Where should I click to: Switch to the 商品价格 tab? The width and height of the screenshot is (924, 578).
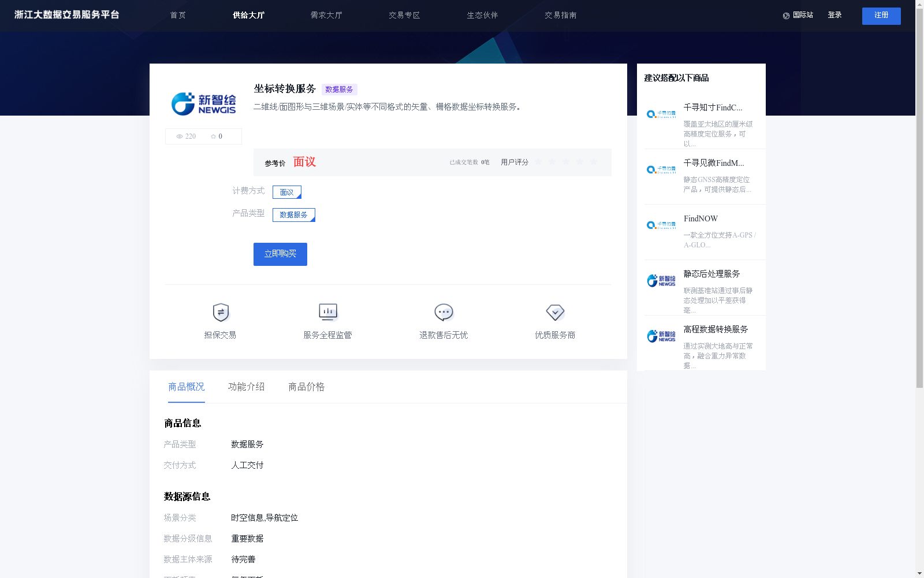[x=307, y=387]
